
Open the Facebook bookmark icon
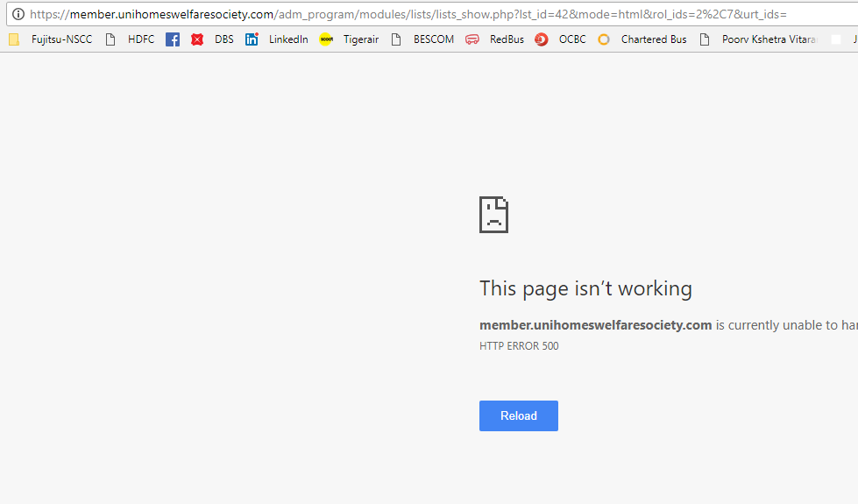pos(173,39)
